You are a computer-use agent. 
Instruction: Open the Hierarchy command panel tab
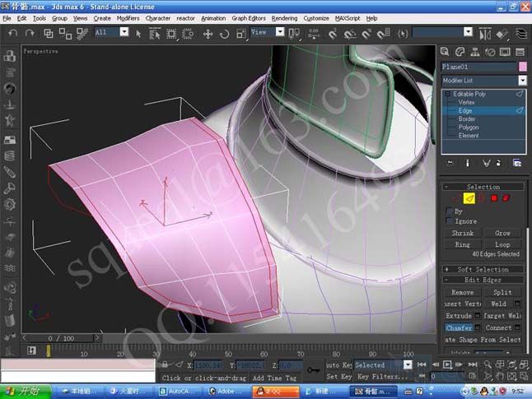tap(475, 52)
